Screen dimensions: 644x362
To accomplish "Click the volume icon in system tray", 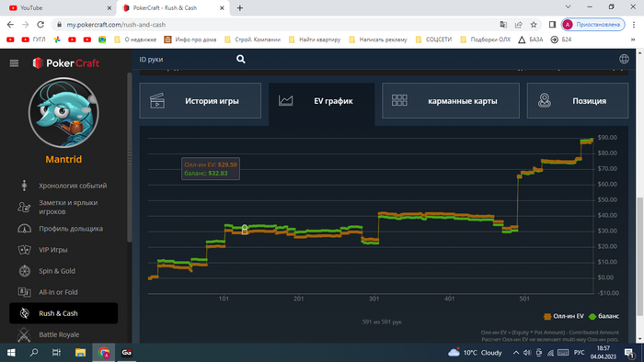I will coord(527,353).
